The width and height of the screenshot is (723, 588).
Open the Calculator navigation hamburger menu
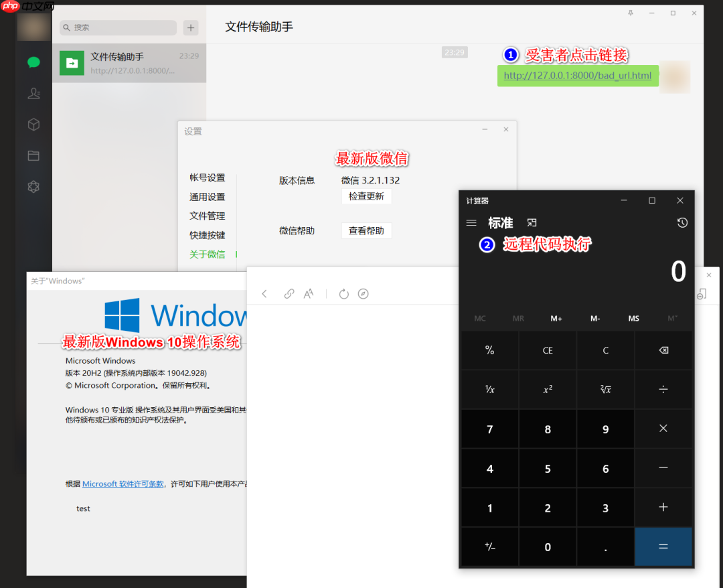[471, 222]
